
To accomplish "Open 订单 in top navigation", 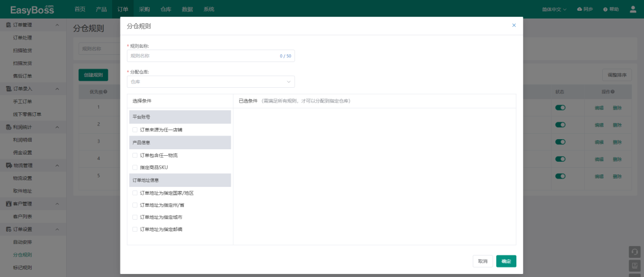I will point(122,9).
